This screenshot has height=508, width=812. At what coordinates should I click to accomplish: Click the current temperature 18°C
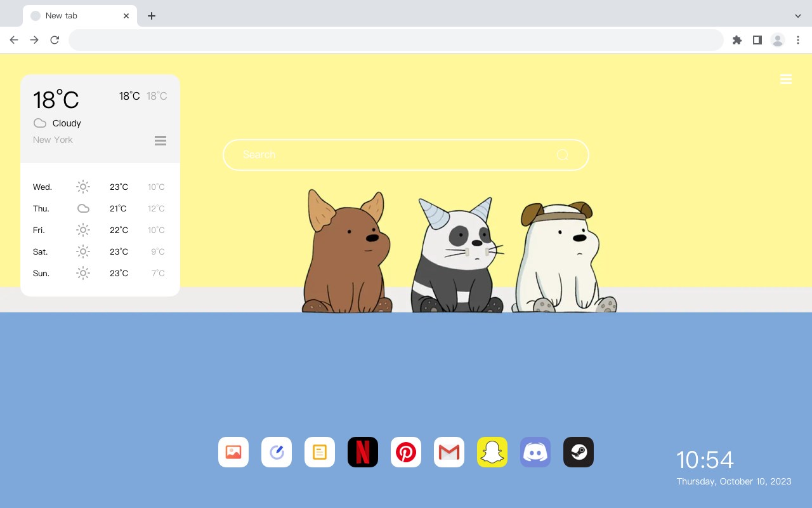[x=56, y=100]
